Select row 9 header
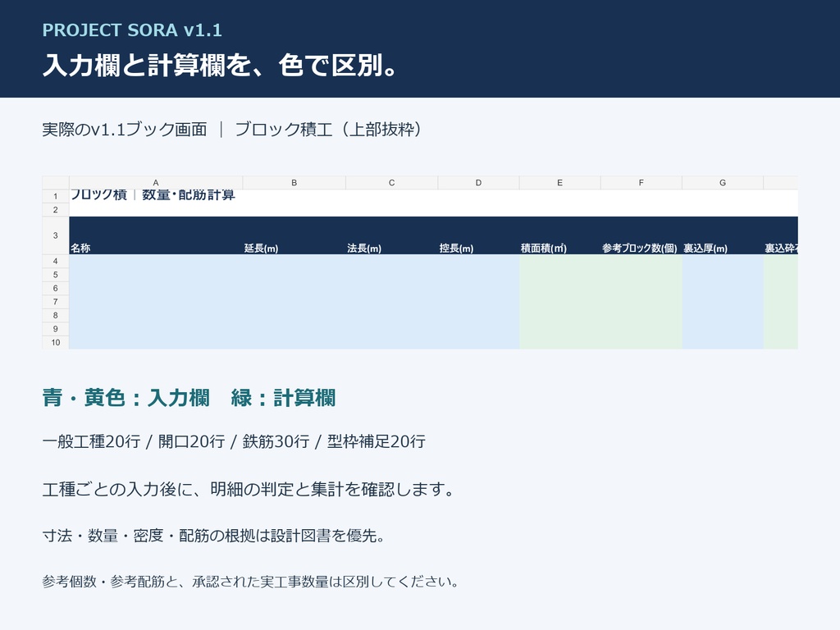Viewport: 840px width, 630px height. (x=56, y=329)
